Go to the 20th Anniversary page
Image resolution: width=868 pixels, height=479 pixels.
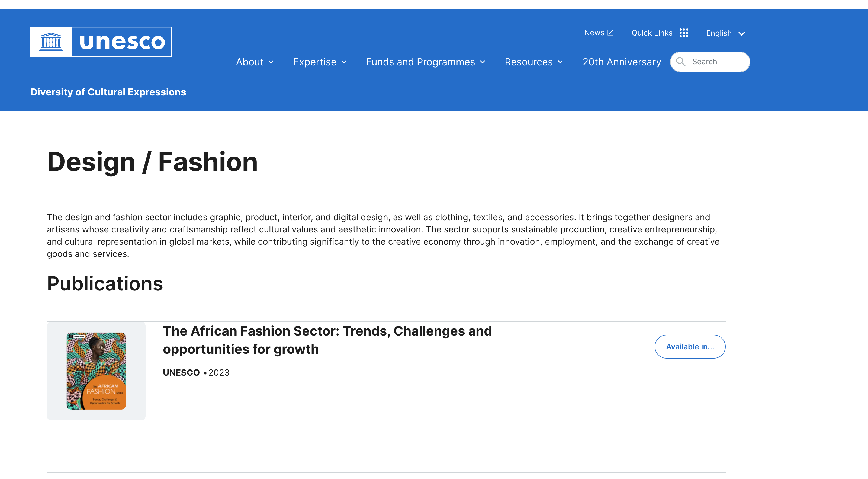[622, 62]
